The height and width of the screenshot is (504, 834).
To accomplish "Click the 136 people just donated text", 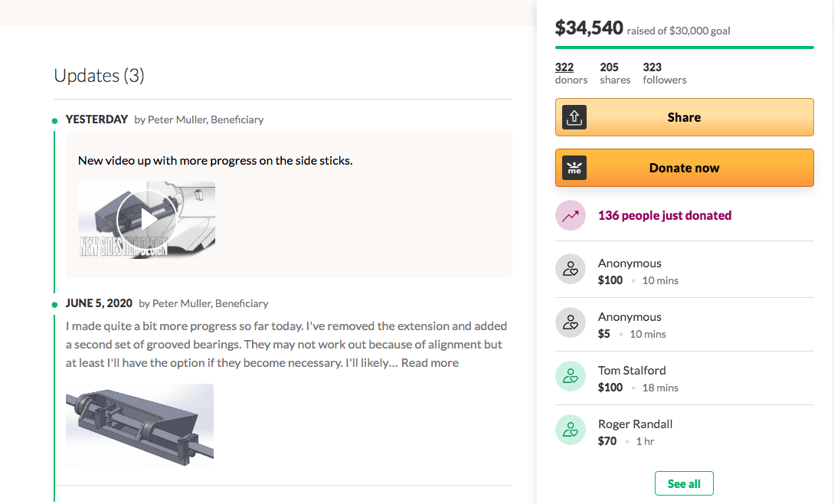I will (x=665, y=216).
